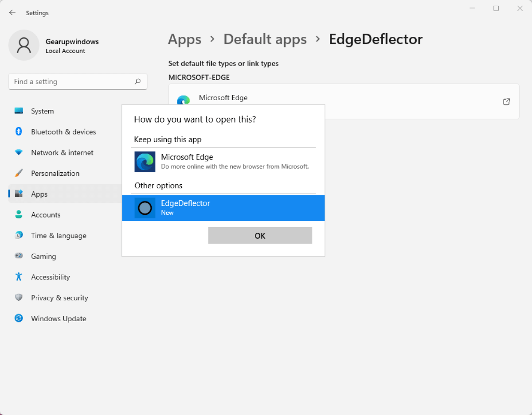The height and width of the screenshot is (415, 532).
Task: Click the Apps icon in sidebar
Action: 19,194
